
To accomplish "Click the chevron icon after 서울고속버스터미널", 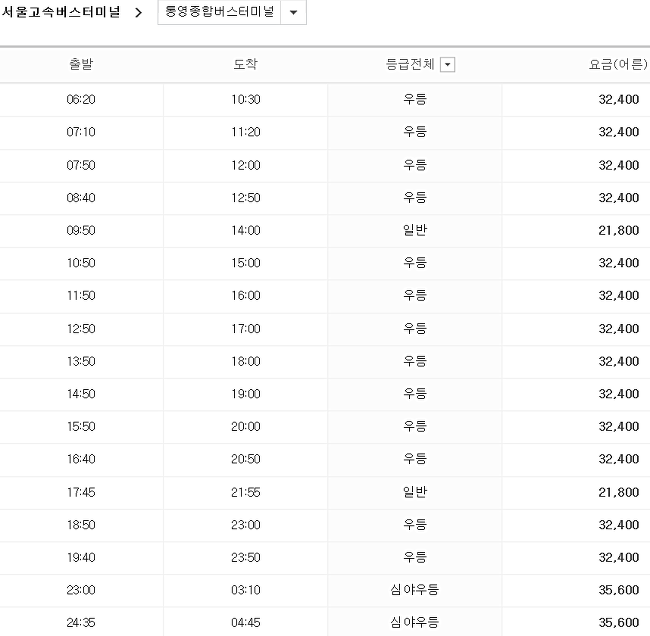I will tap(139, 12).
